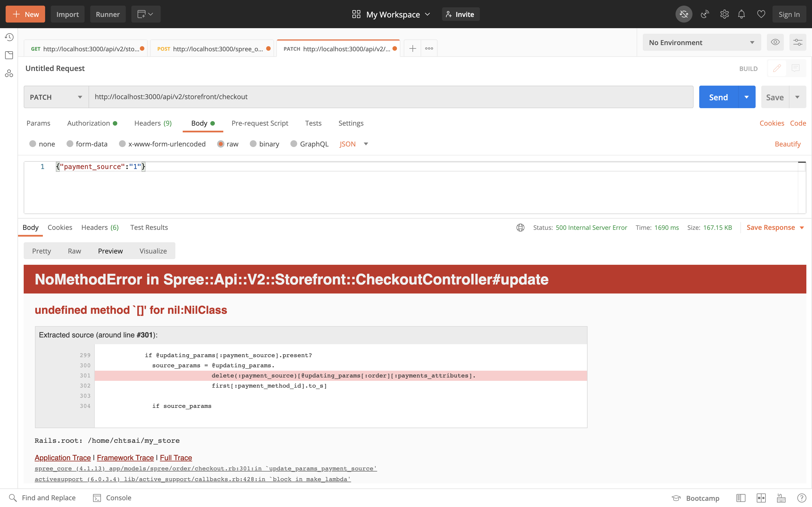Change the raw body language from JSON
The height and width of the screenshot is (507, 812).
[x=353, y=144]
